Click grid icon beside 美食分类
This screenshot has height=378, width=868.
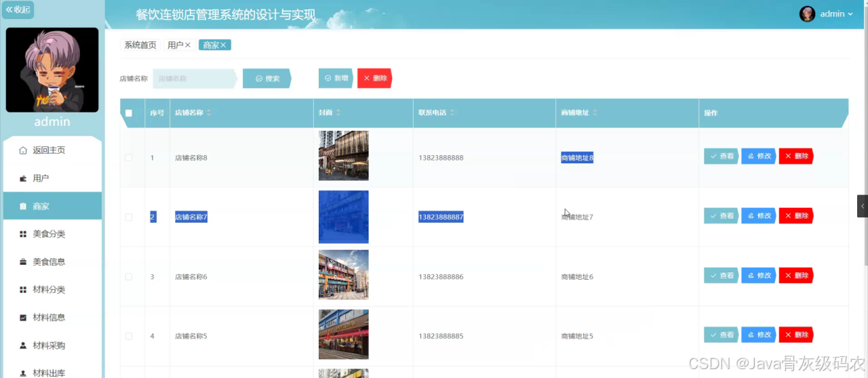23,234
